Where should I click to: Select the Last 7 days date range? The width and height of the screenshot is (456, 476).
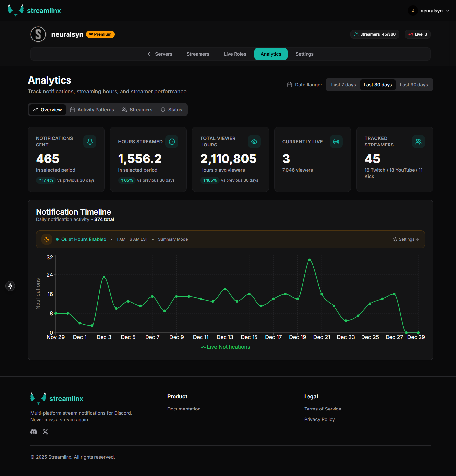pos(343,85)
